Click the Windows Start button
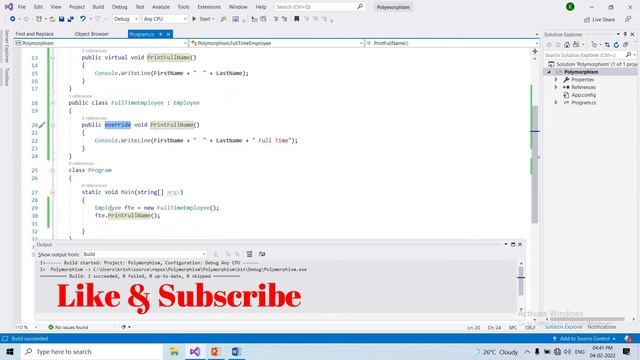Viewport: 640px width, 360px height. pos(10,351)
